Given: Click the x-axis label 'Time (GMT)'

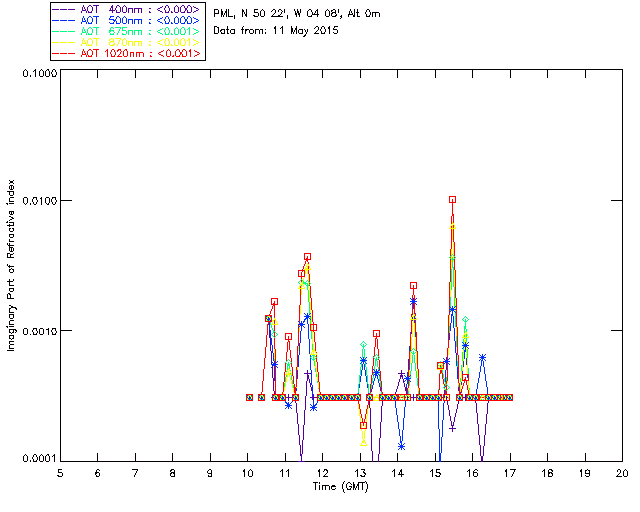Looking at the screenshot, I should 340,487.
